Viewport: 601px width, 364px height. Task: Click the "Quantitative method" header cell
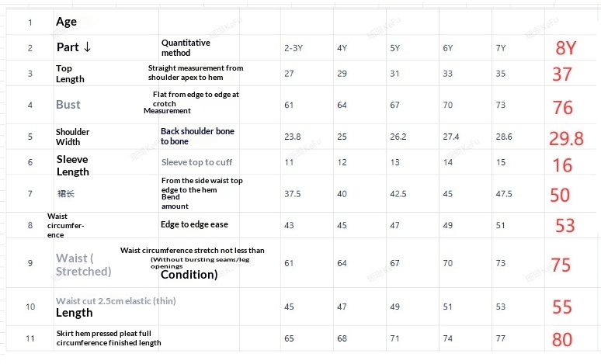[186, 47]
